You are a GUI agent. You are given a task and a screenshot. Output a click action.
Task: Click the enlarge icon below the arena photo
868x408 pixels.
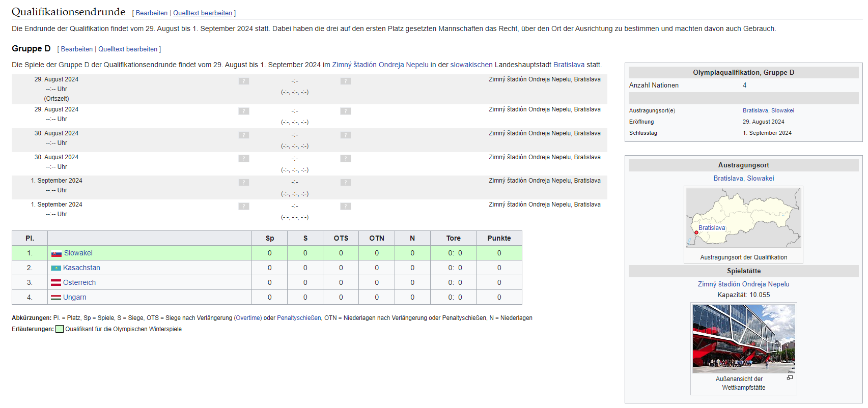790,378
